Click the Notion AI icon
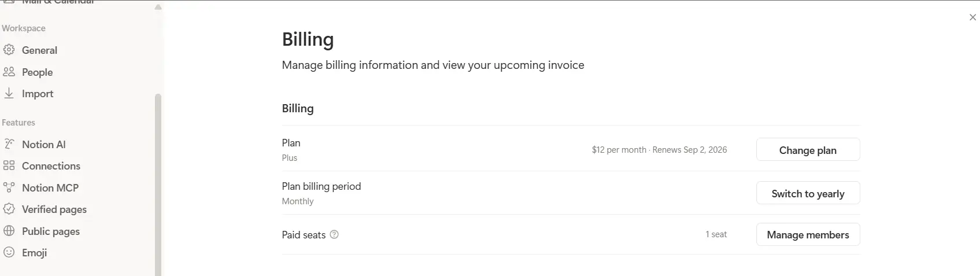The height and width of the screenshot is (276, 980). click(x=9, y=144)
